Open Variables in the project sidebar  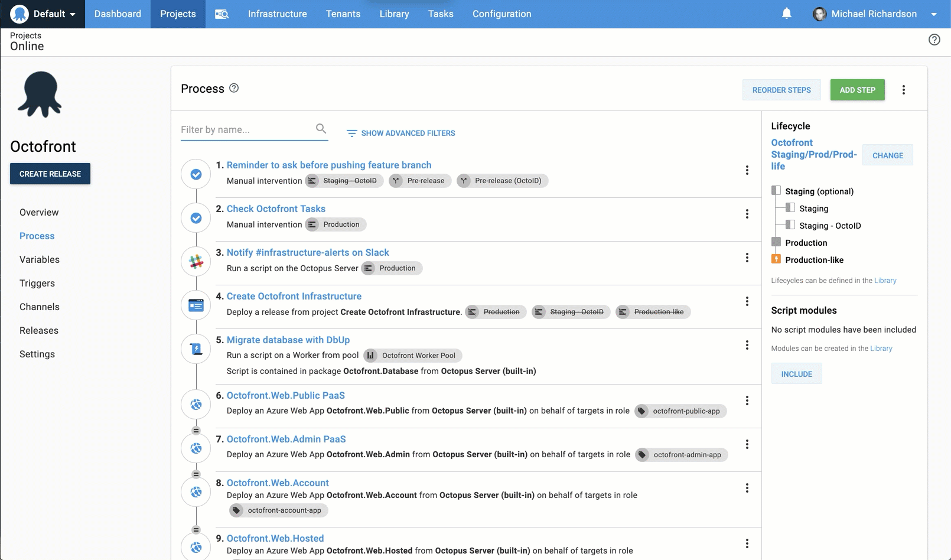point(40,260)
